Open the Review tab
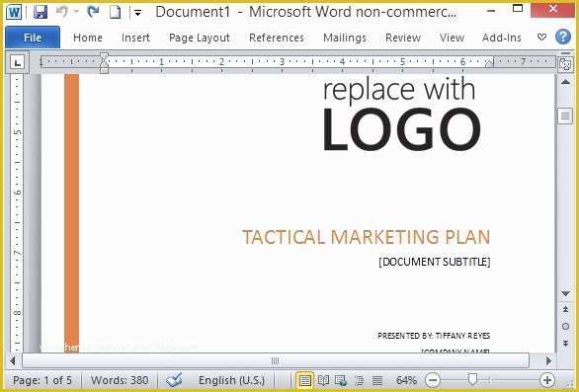The image size is (579, 392). point(403,38)
